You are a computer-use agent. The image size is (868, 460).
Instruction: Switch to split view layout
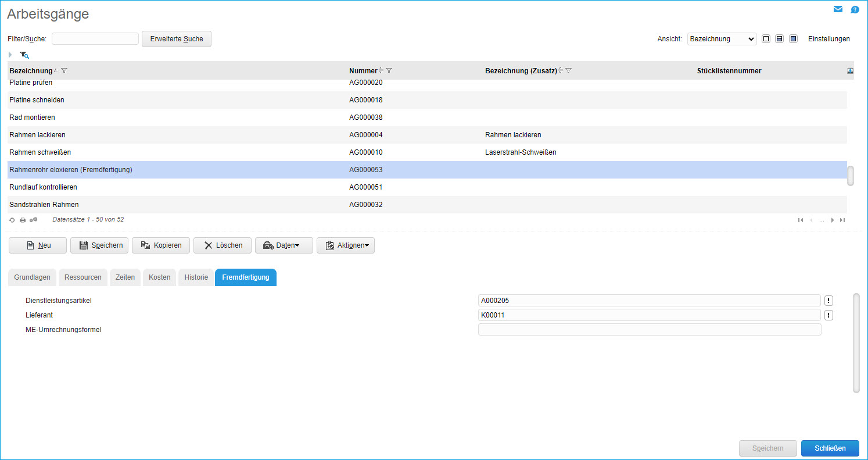pyautogui.click(x=779, y=39)
